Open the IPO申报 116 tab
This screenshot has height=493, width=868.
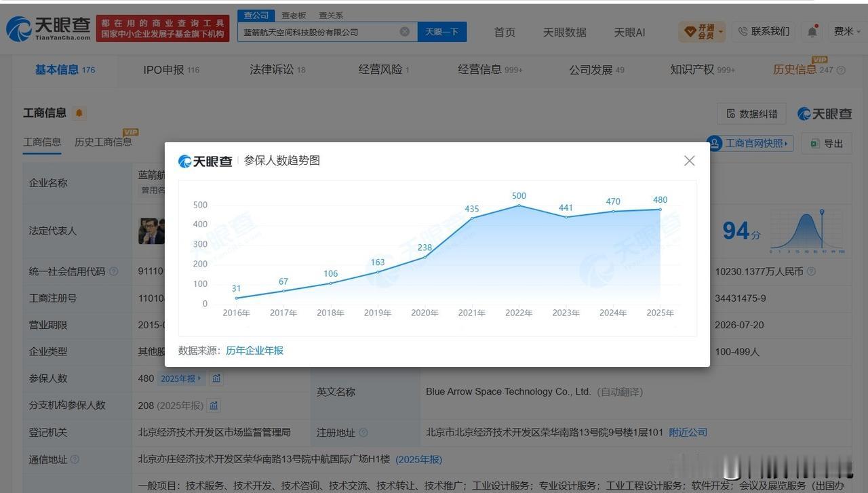click(x=172, y=70)
